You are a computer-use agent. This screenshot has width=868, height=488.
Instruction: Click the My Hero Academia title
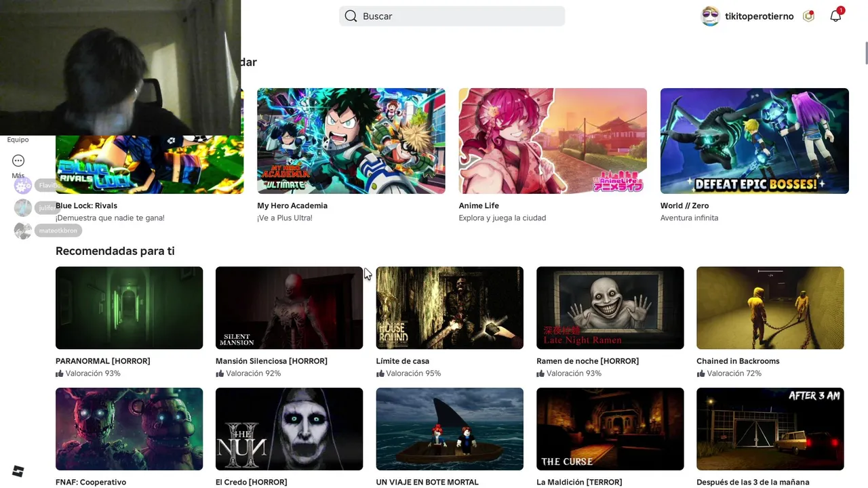click(292, 205)
